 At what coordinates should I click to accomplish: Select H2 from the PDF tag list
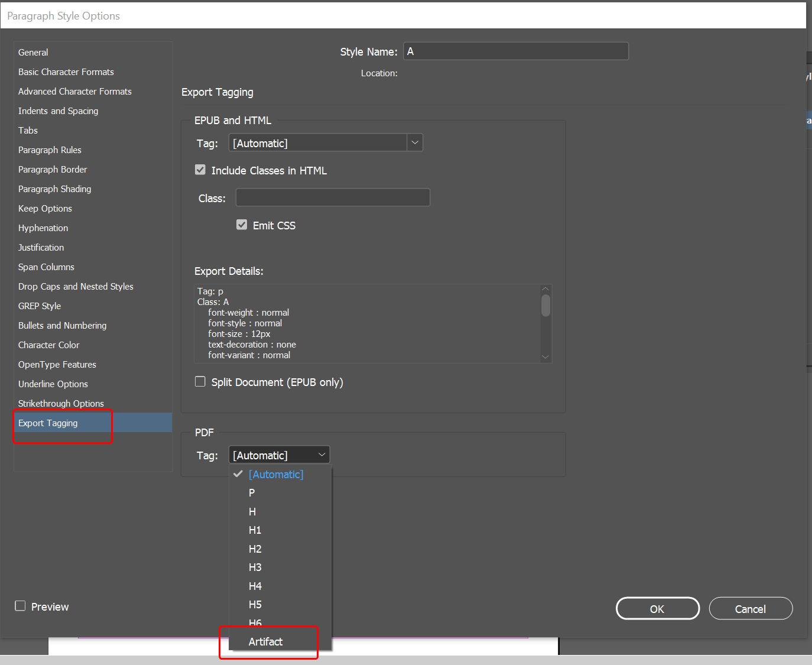[x=255, y=549]
